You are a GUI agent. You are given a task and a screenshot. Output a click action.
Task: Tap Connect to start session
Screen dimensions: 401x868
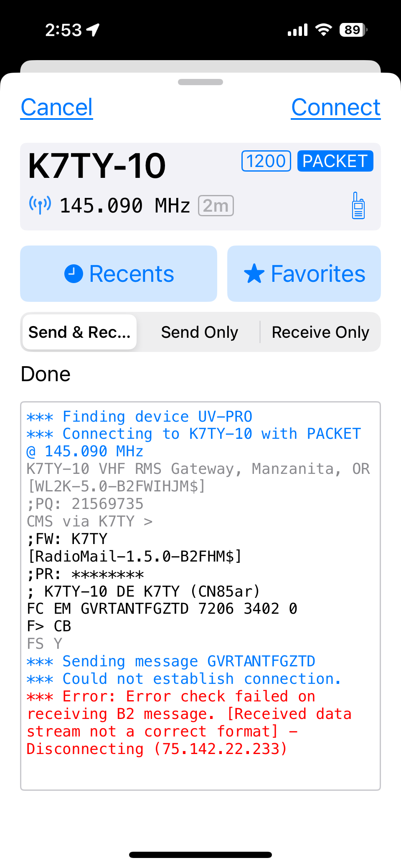point(336,107)
